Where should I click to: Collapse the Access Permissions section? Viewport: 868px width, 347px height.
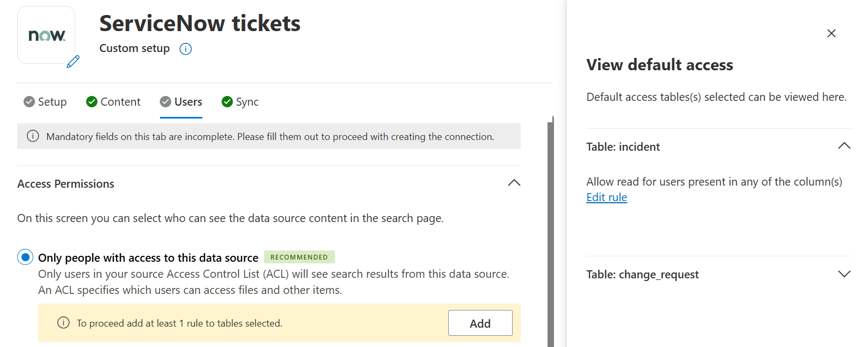pos(514,183)
